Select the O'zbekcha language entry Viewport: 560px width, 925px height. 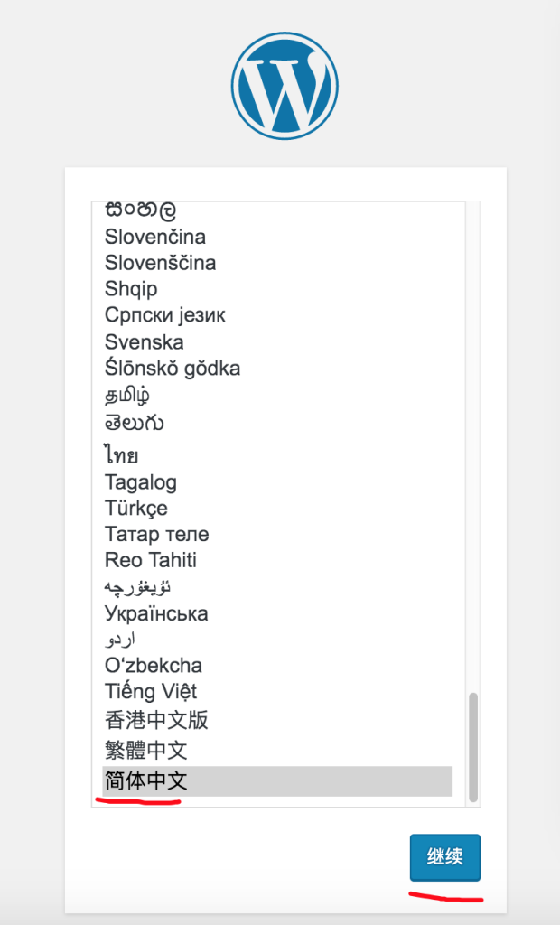(x=154, y=666)
